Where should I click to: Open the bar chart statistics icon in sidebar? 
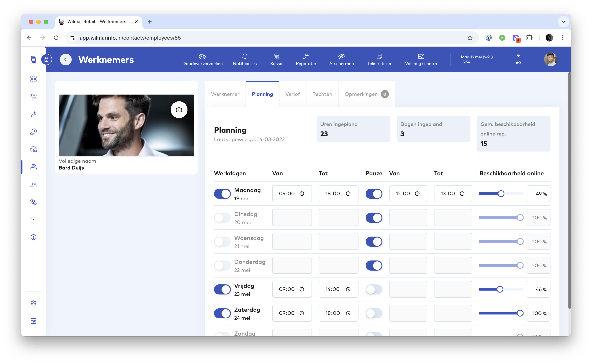tap(33, 220)
